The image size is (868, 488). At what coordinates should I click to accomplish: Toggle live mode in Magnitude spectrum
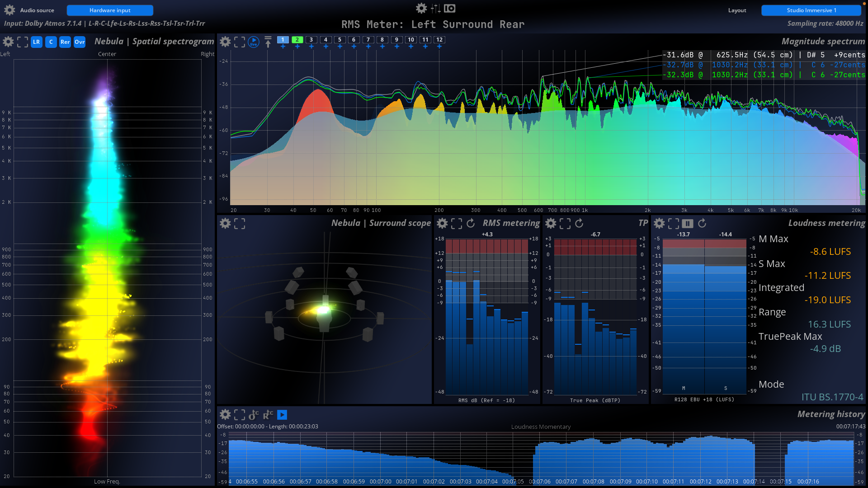[x=254, y=42]
